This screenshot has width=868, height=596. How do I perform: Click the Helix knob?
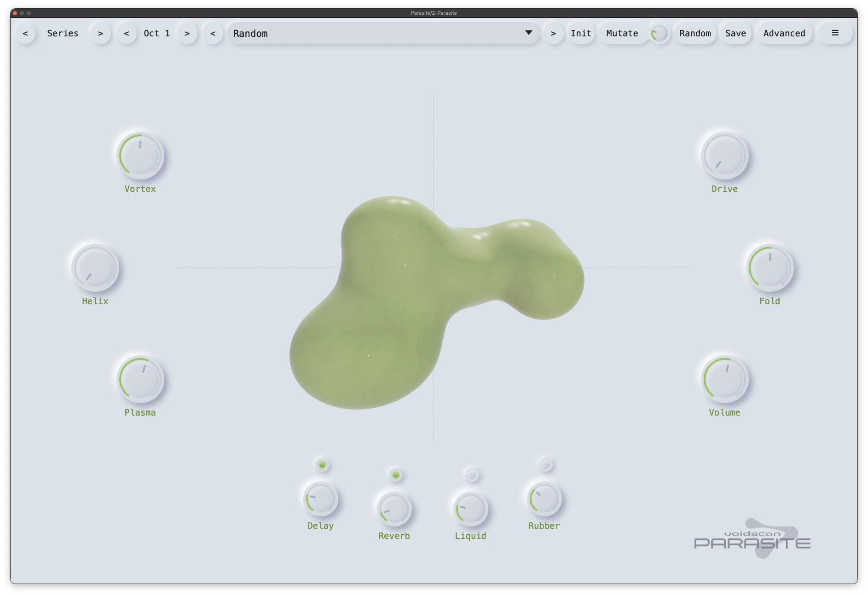point(95,268)
